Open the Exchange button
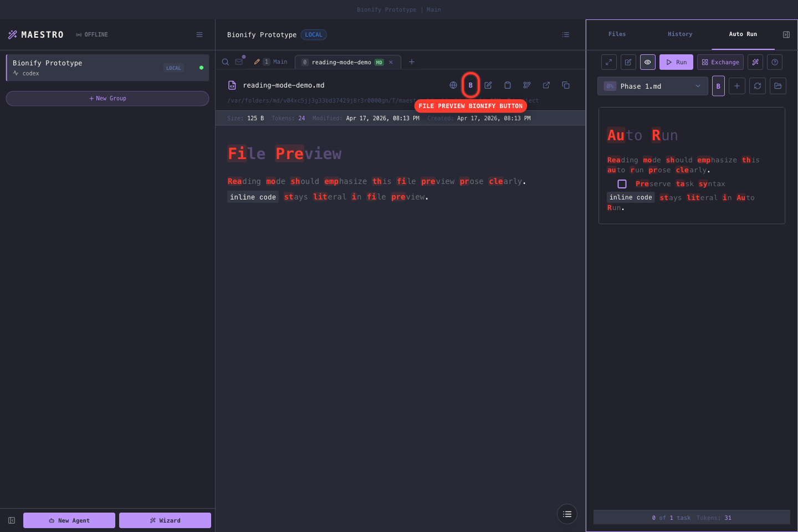This screenshot has width=798, height=532. (720, 62)
